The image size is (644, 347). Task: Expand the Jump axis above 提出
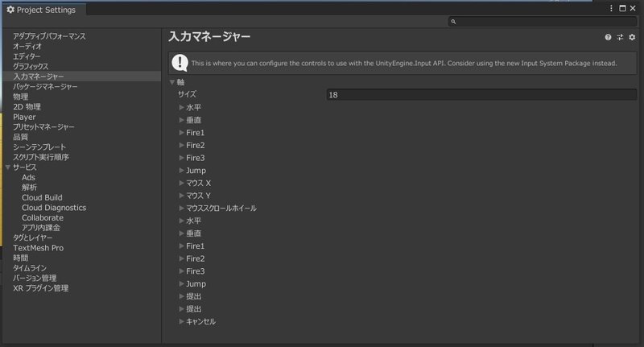tap(182, 283)
